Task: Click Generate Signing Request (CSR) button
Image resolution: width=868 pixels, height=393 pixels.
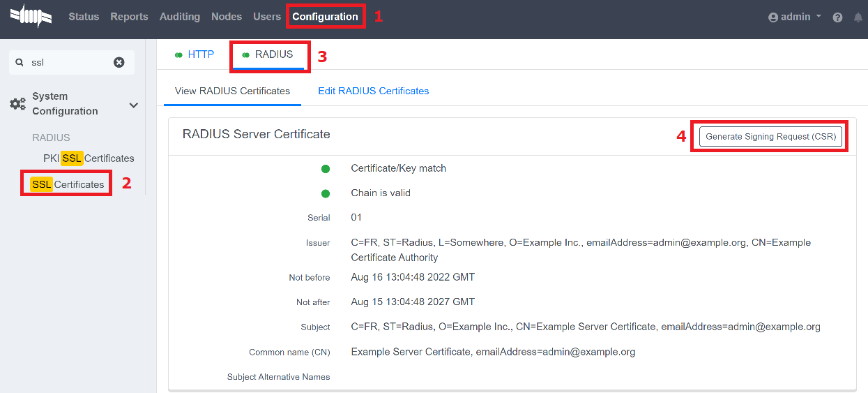Action: [770, 137]
